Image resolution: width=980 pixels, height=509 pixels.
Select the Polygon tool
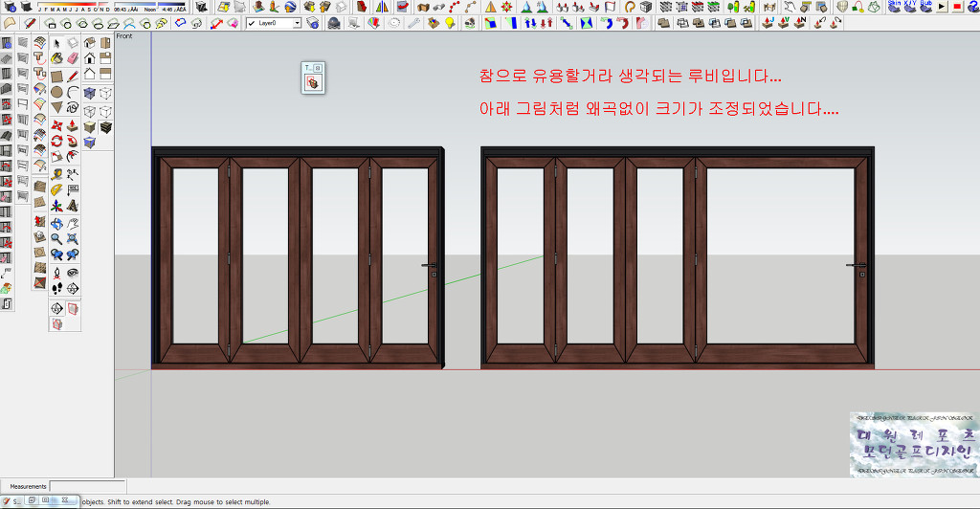(x=56, y=107)
